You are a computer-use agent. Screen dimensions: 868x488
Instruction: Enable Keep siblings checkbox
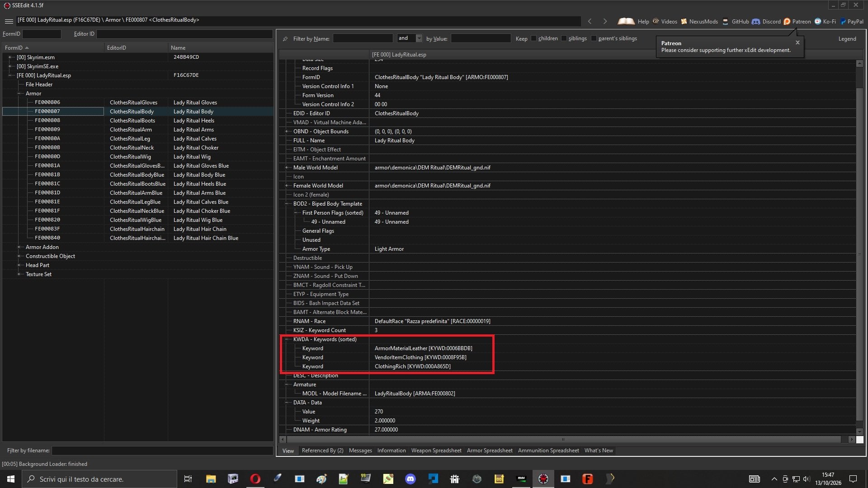(x=564, y=38)
